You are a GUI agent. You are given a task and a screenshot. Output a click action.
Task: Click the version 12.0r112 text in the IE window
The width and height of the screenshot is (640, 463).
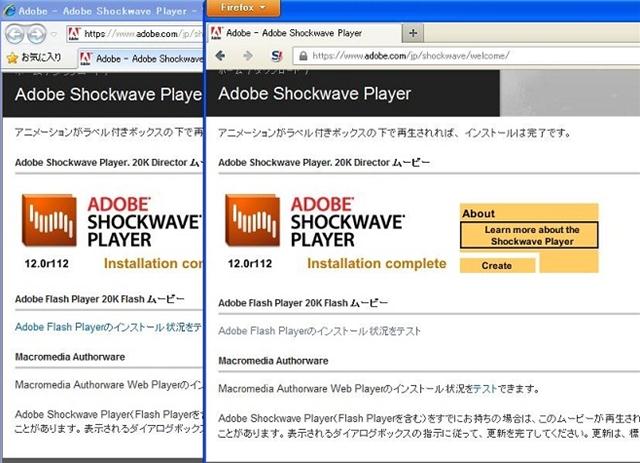[47, 264]
